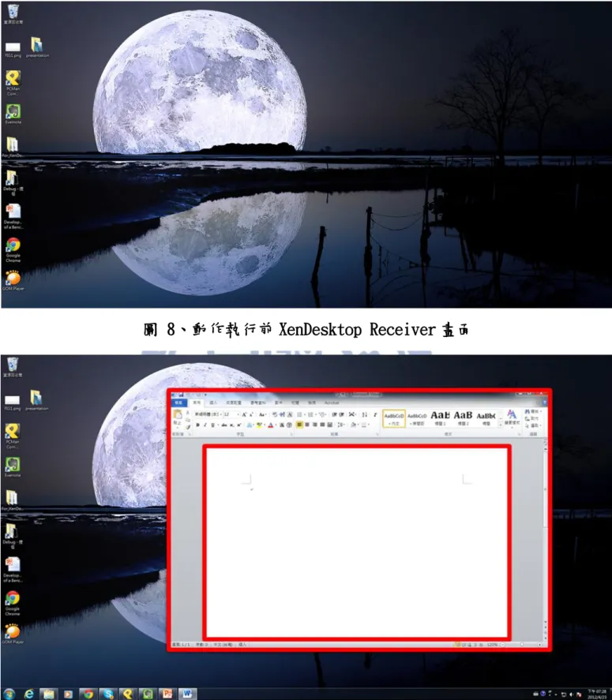Toggle the highlighted Align Left button
Viewport: 612px width, 700px height.
(299, 425)
